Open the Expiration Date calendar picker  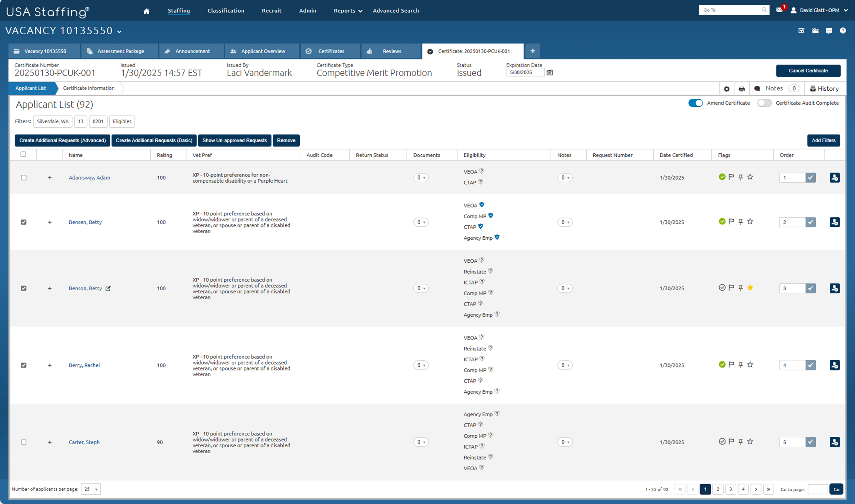(550, 72)
